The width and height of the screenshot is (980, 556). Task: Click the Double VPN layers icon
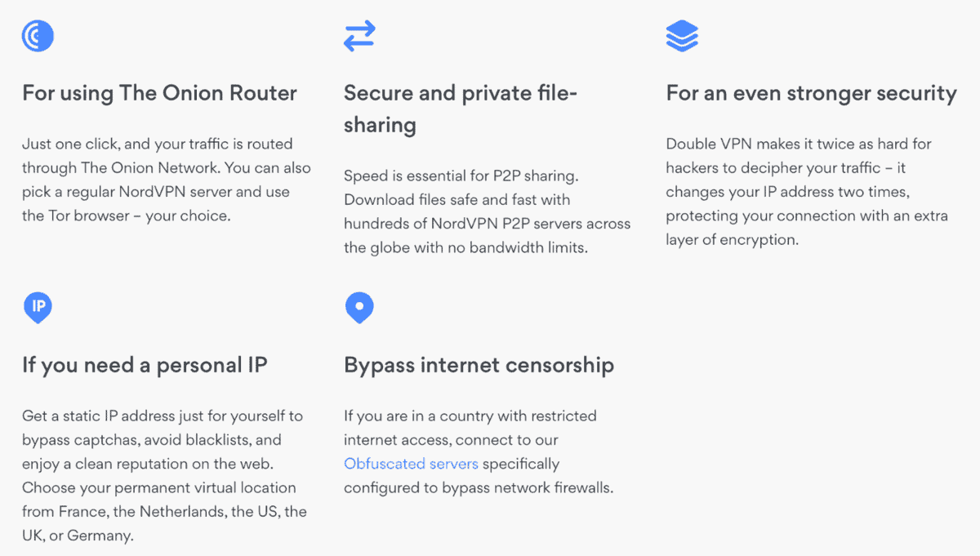(x=682, y=36)
